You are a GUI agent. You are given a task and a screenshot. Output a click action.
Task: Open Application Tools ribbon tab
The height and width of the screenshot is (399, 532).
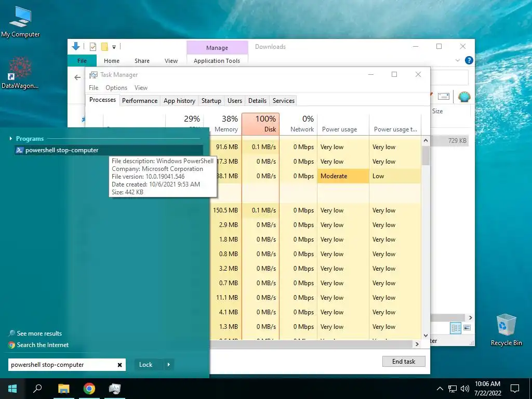[x=217, y=61]
